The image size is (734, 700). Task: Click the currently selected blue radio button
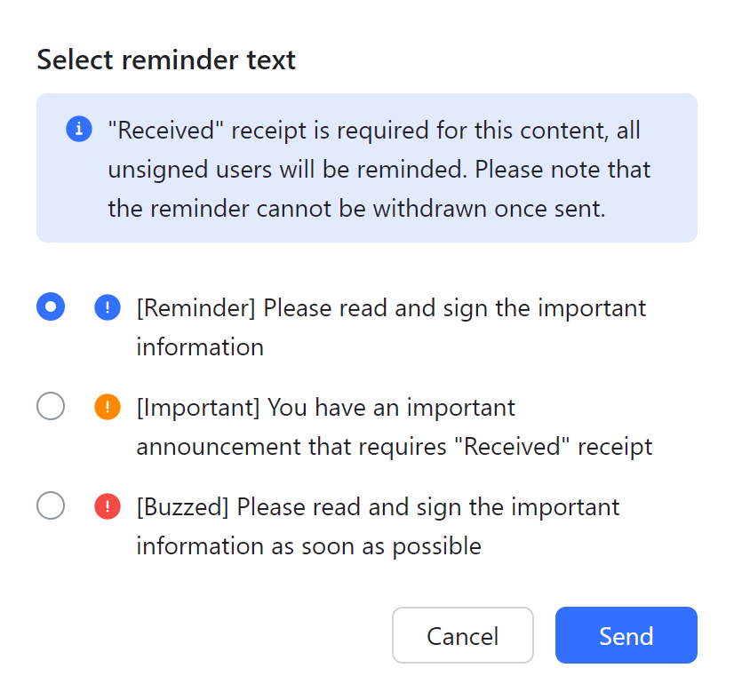pos(51,306)
